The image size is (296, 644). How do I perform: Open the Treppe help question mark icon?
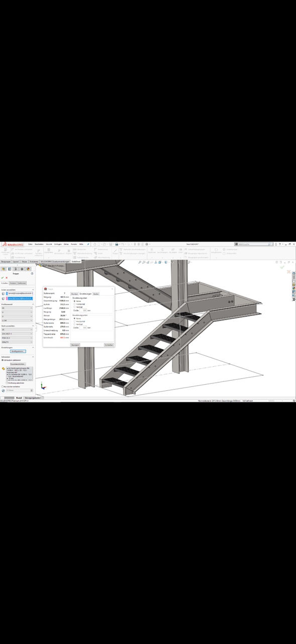click(32, 274)
